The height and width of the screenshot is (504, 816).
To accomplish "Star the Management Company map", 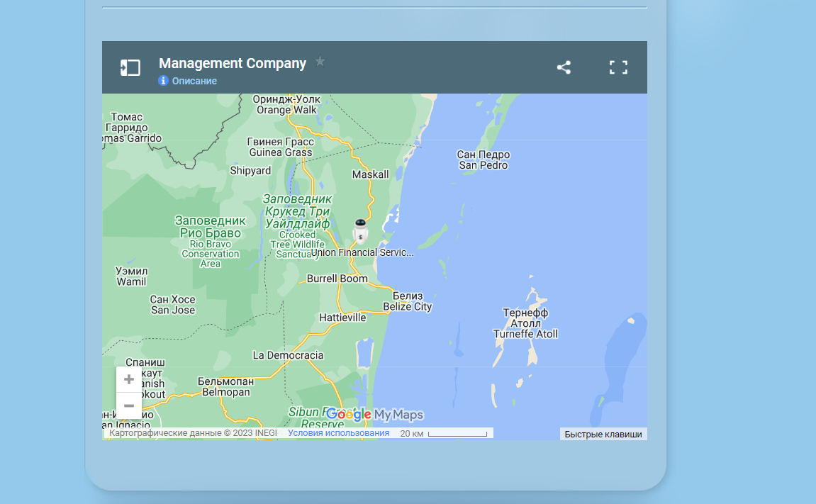I will click(x=320, y=62).
